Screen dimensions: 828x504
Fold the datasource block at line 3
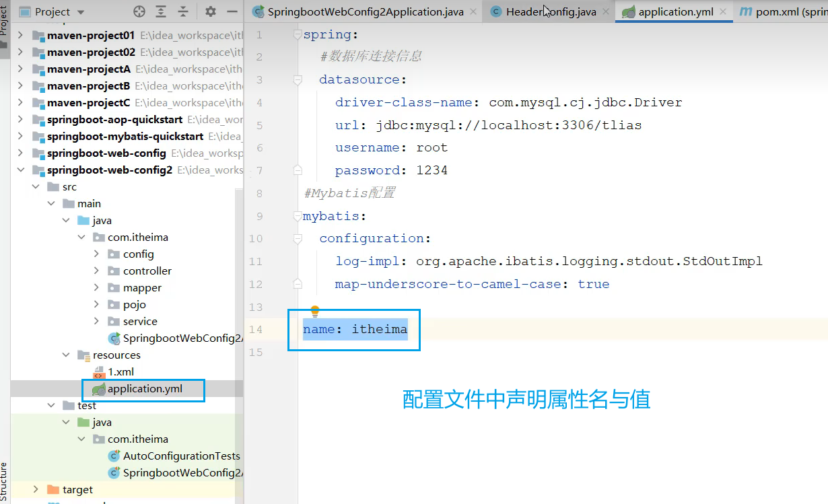pos(298,80)
